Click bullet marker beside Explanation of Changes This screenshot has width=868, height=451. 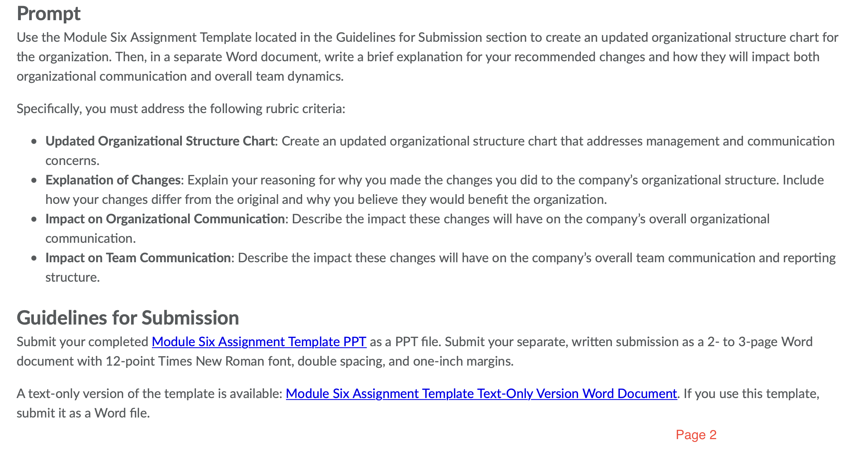34,180
